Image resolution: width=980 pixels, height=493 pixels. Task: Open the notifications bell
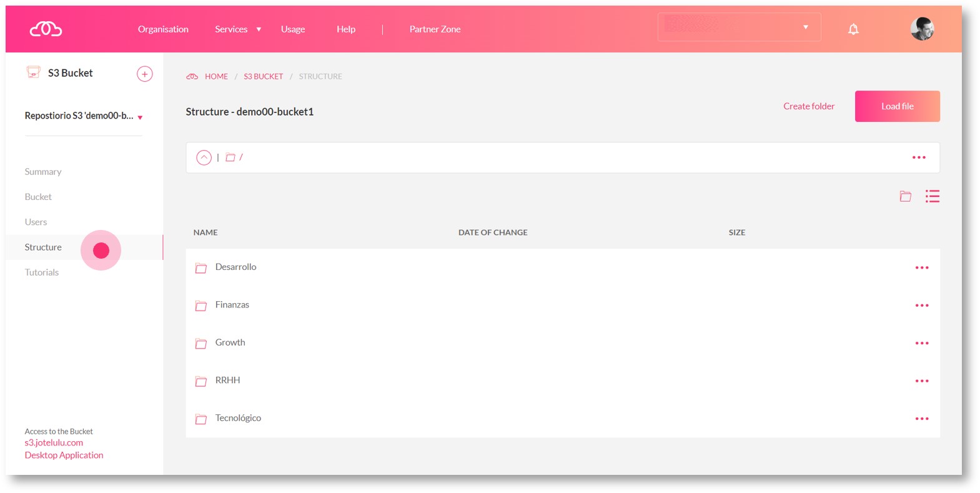853,29
